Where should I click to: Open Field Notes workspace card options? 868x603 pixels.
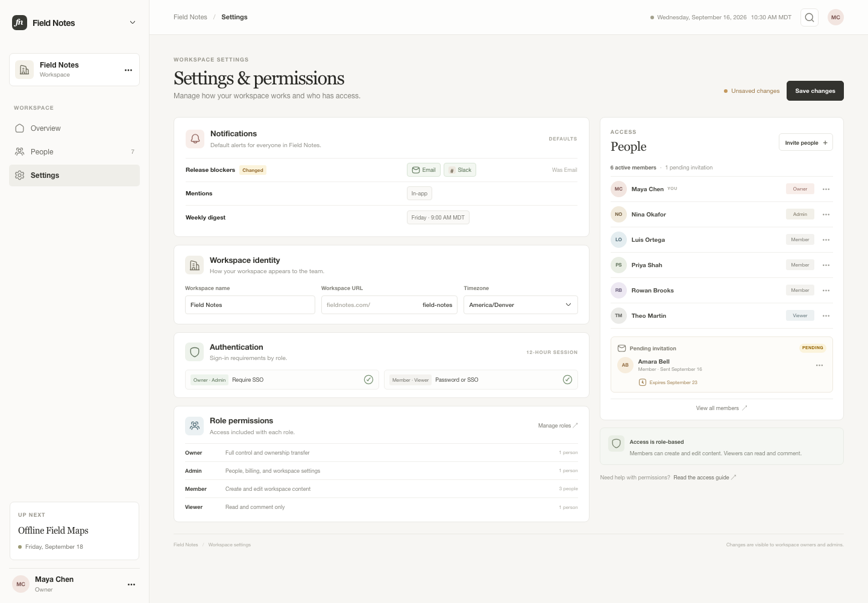[x=128, y=70]
